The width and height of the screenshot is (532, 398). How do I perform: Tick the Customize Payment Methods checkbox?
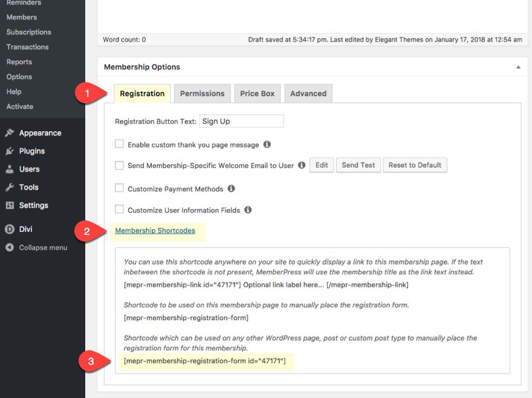coord(119,188)
